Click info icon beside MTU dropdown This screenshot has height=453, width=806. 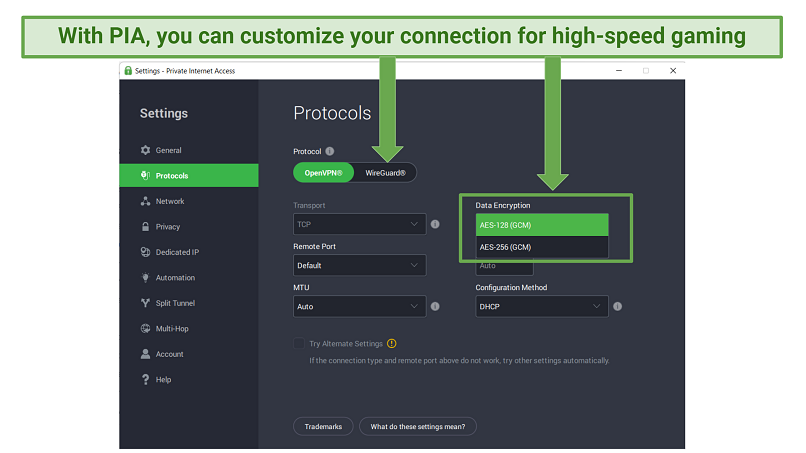[435, 306]
